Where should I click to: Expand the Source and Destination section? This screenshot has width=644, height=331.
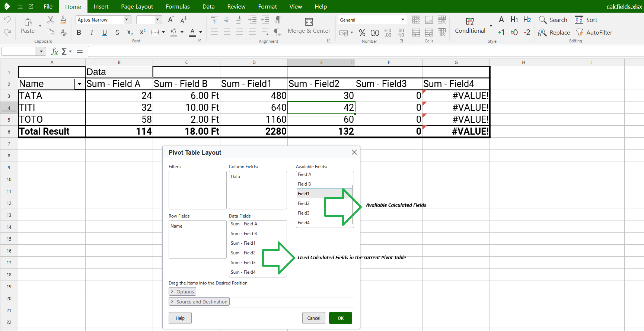199,302
